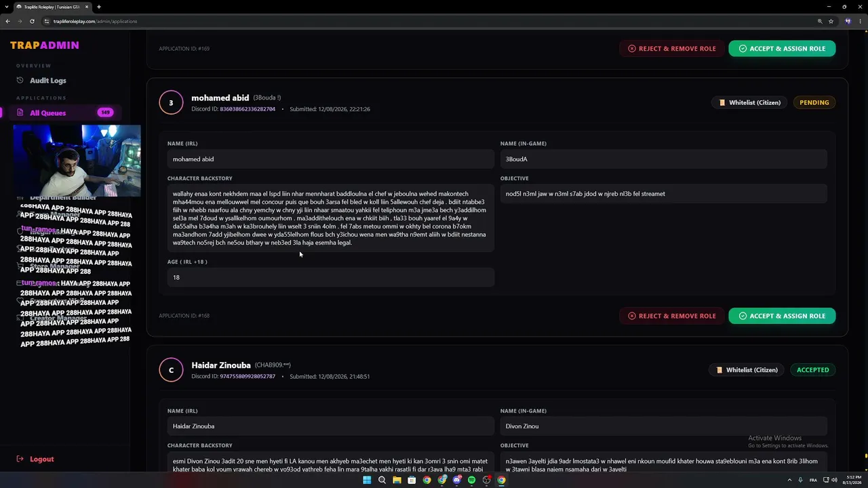This screenshot has height=488, width=868.
Task: Open Discord ID 974755809928052787 link
Action: point(248,376)
